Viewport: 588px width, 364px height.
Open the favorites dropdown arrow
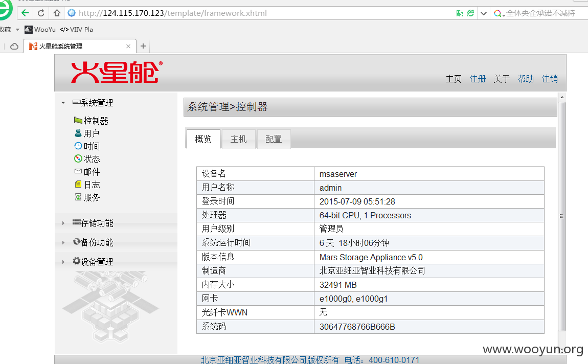(x=17, y=29)
